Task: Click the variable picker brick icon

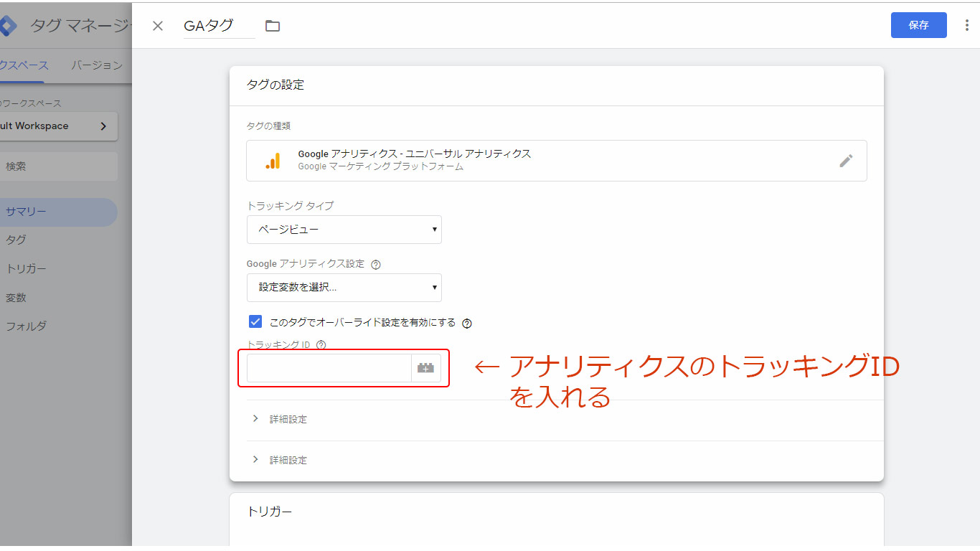Action: [x=426, y=368]
